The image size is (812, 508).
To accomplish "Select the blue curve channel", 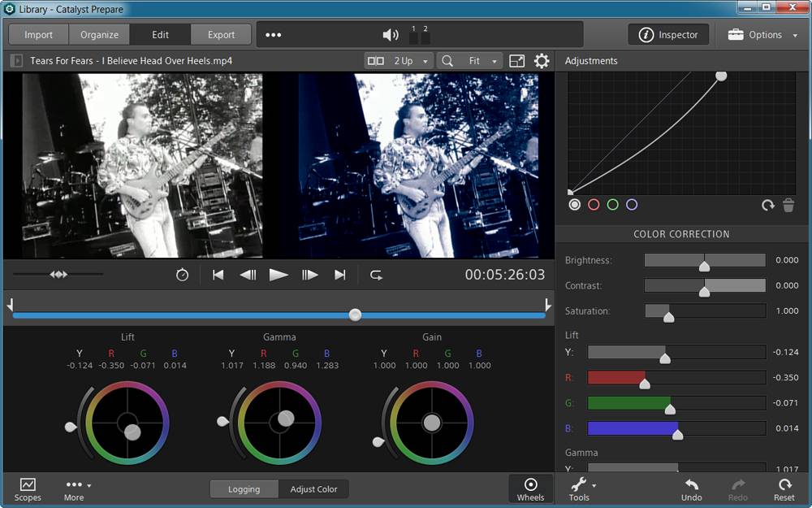I will pyautogui.click(x=632, y=204).
